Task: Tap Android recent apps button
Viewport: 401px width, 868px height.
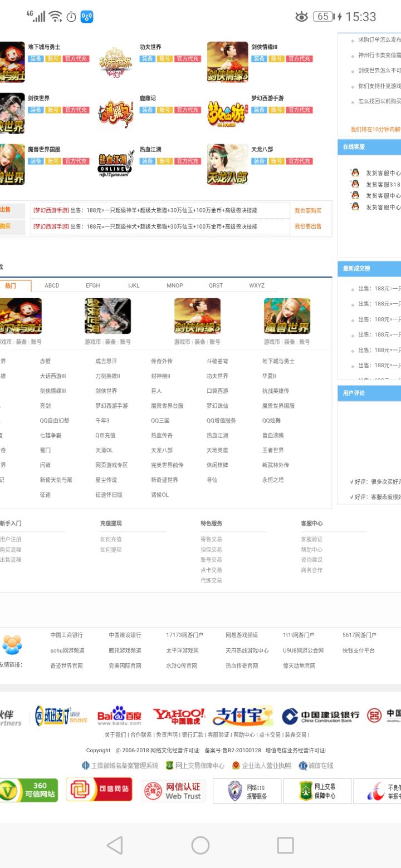Action: 285,845
